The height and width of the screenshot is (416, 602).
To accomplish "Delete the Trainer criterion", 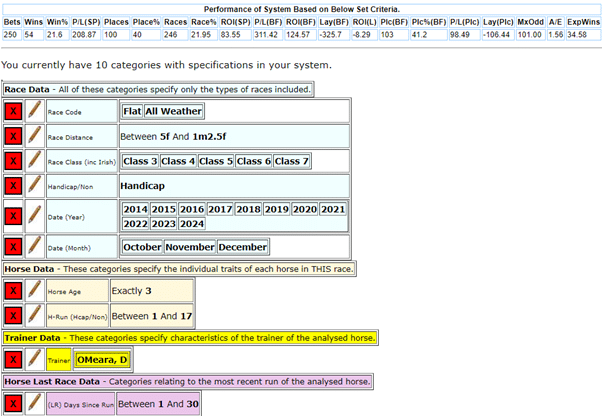I will pos(13,360).
